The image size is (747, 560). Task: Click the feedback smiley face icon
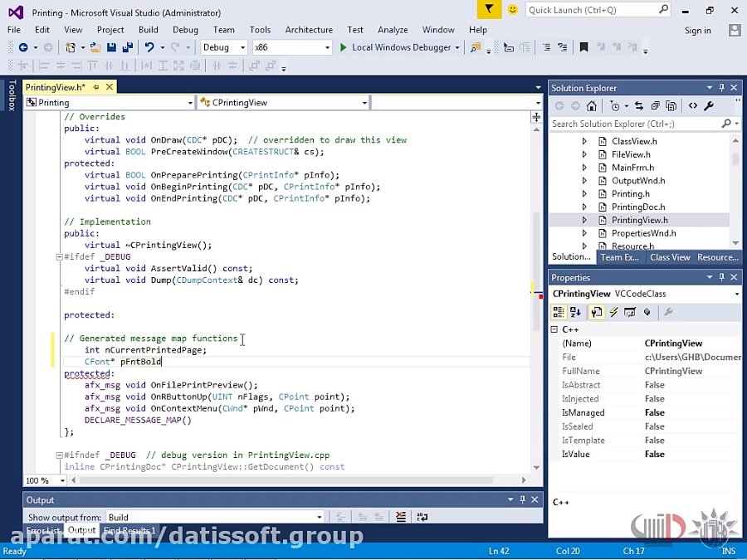(x=512, y=10)
